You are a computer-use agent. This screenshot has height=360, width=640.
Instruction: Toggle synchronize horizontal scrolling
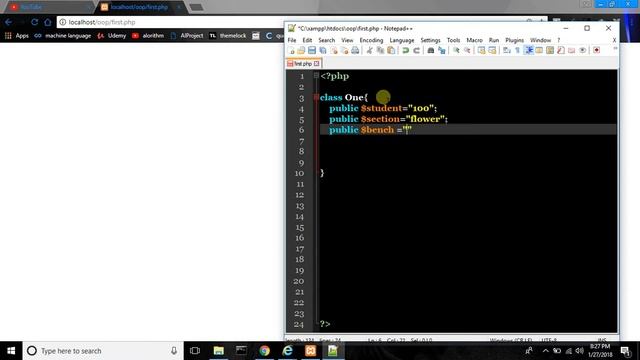pyautogui.click(x=492, y=50)
